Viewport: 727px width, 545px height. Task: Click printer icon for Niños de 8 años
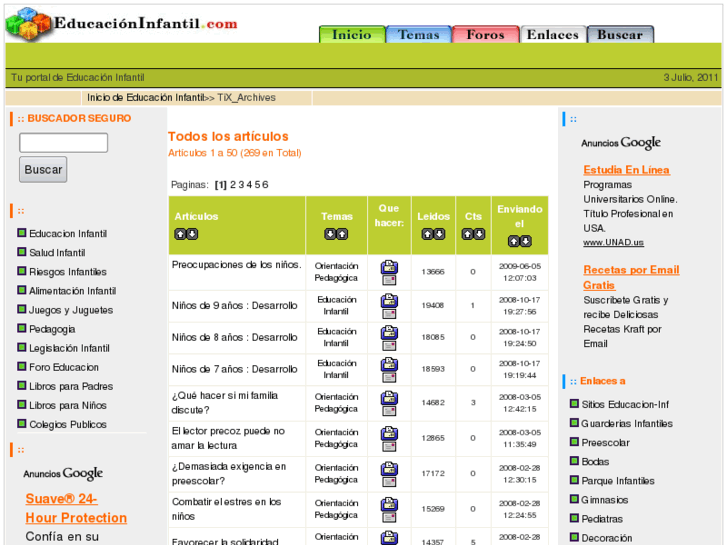389,333
